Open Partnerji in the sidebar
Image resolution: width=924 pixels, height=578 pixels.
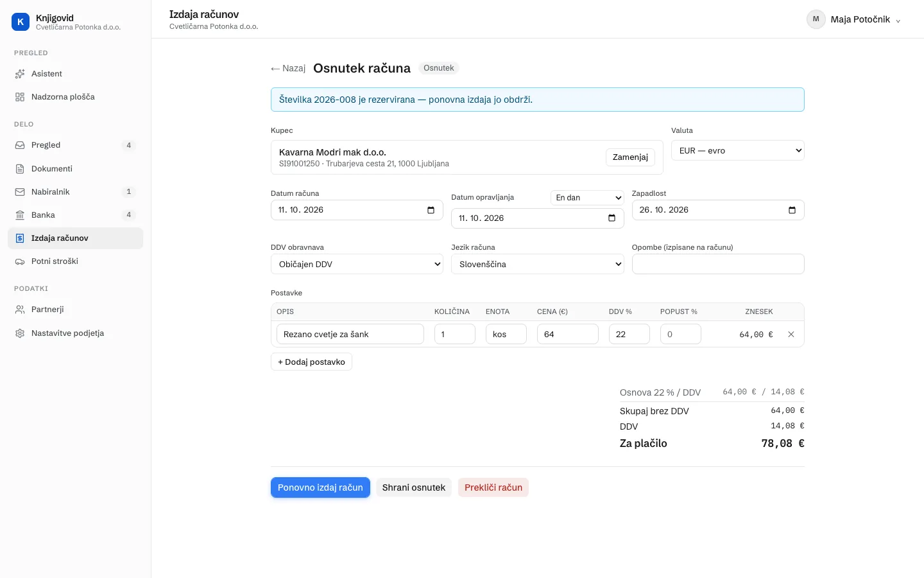(75, 310)
